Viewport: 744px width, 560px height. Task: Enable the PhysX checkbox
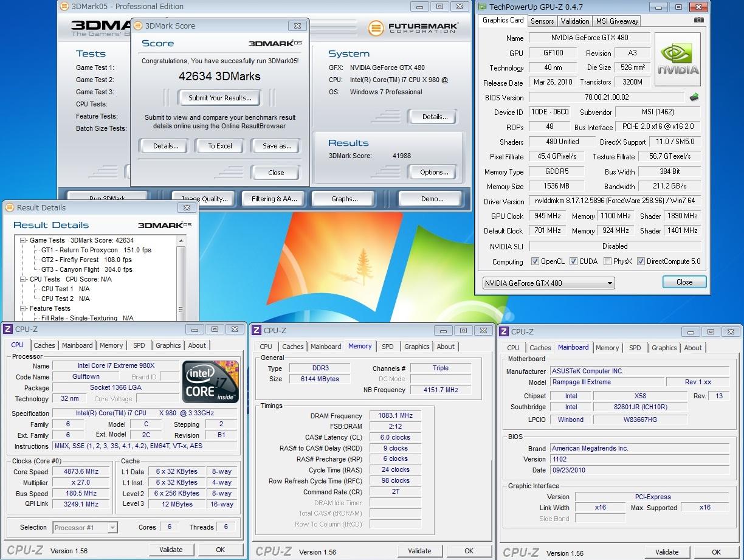point(607,261)
